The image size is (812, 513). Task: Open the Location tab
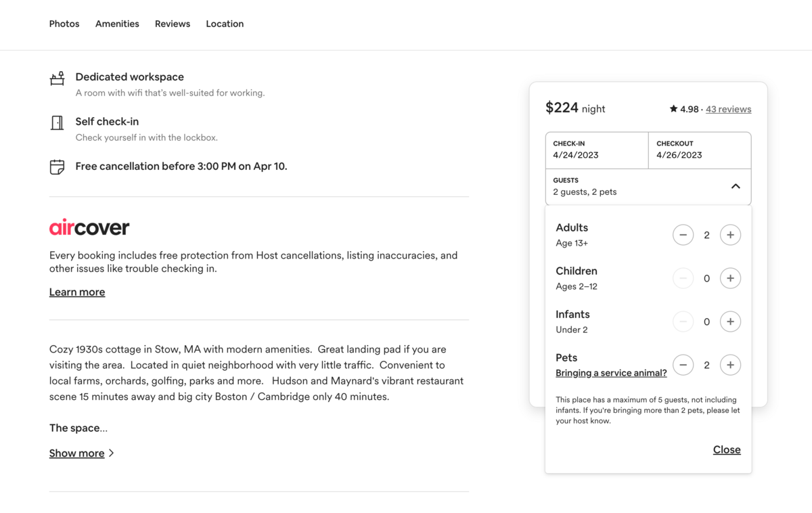point(225,24)
